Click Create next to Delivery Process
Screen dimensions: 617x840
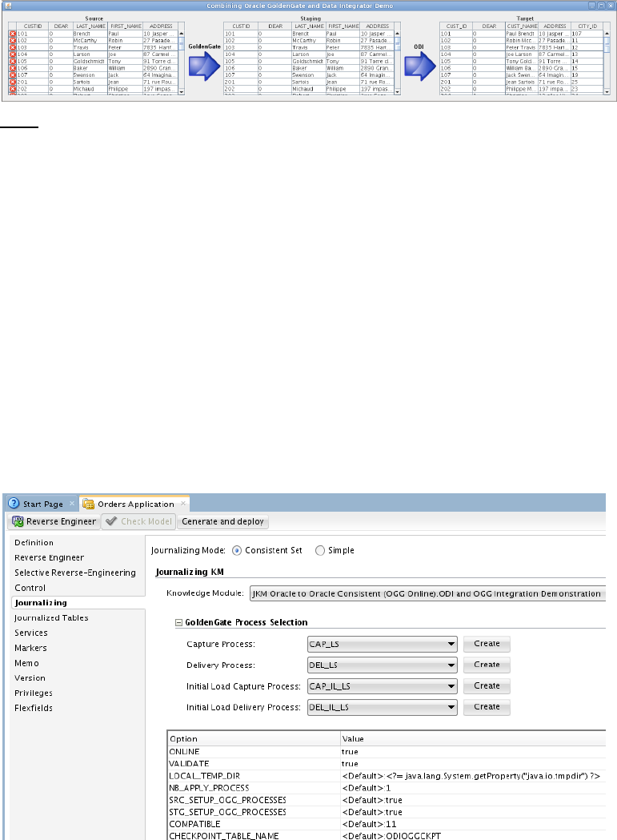point(487,665)
